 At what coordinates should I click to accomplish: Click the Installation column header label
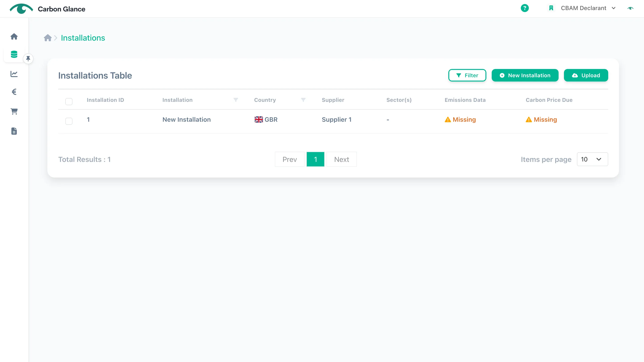pos(177,100)
